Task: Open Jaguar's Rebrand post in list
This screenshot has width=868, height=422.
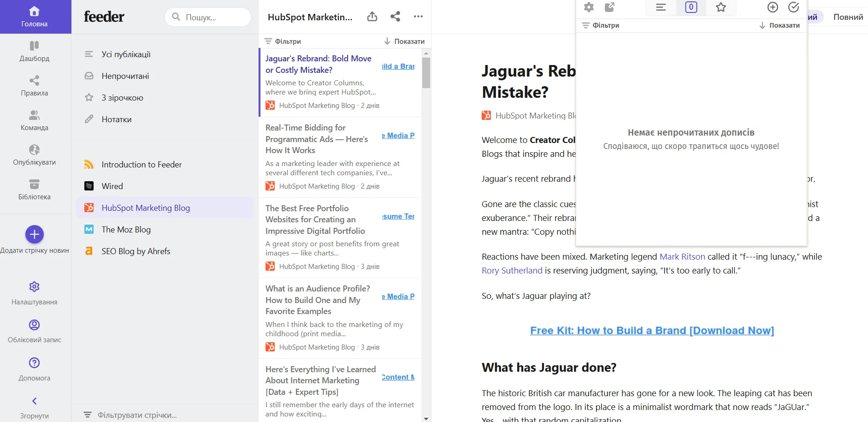Action: 340,82
